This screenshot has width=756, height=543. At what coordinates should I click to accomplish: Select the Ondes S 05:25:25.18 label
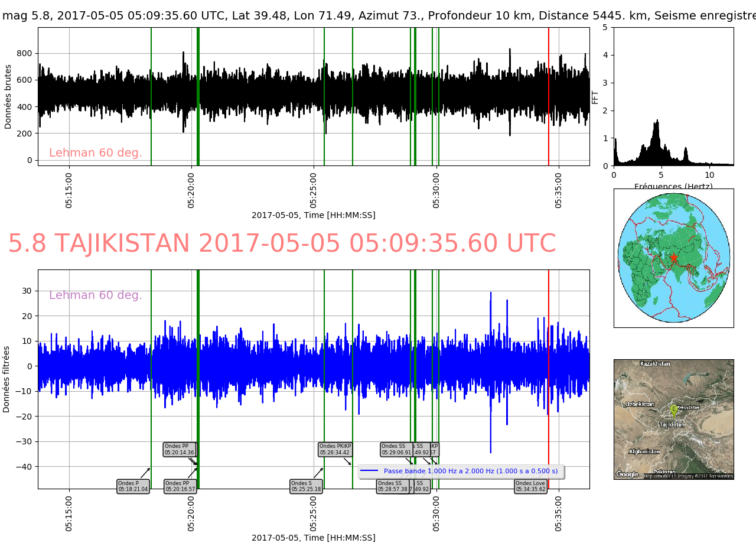(306, 486)
